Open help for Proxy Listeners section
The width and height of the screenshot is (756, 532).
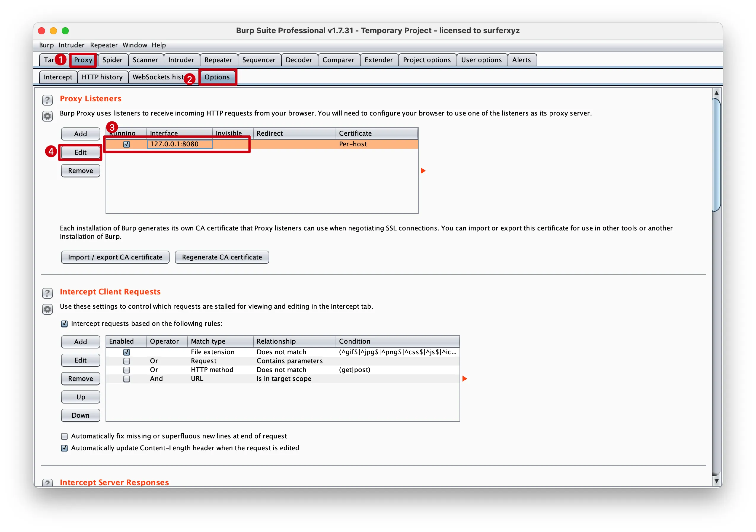[47, 100]
